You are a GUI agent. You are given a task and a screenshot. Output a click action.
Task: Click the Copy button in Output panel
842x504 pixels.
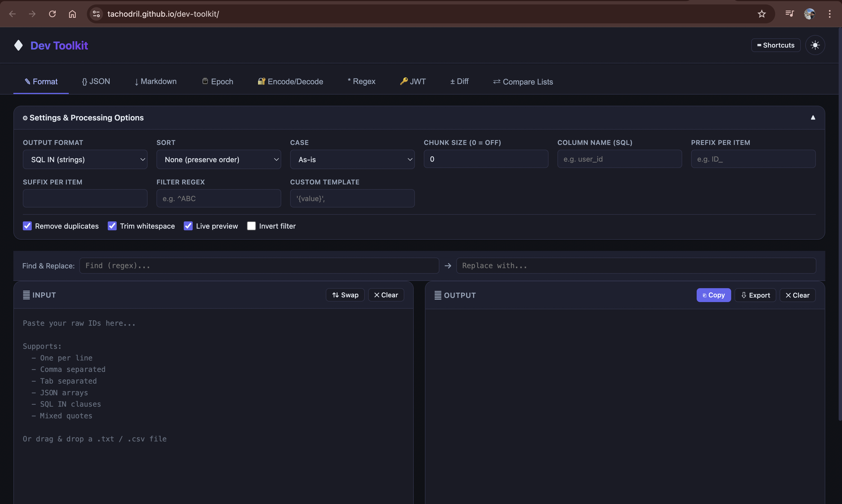(x=713, y=295)
